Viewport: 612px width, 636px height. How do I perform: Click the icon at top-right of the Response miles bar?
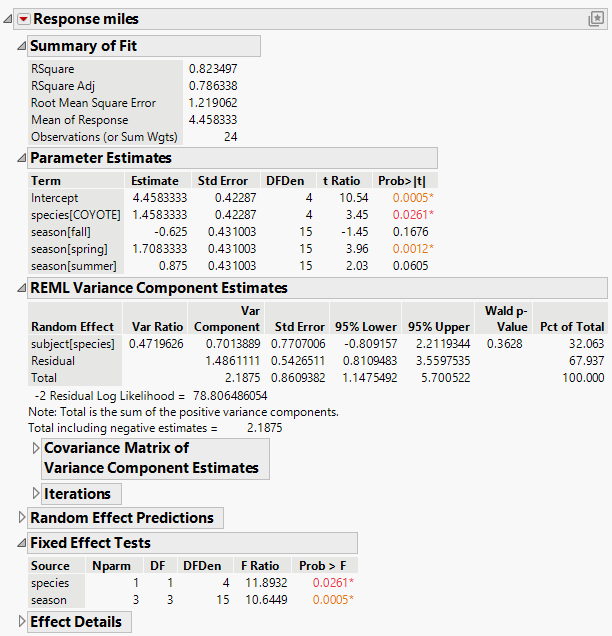click(596, 19)
